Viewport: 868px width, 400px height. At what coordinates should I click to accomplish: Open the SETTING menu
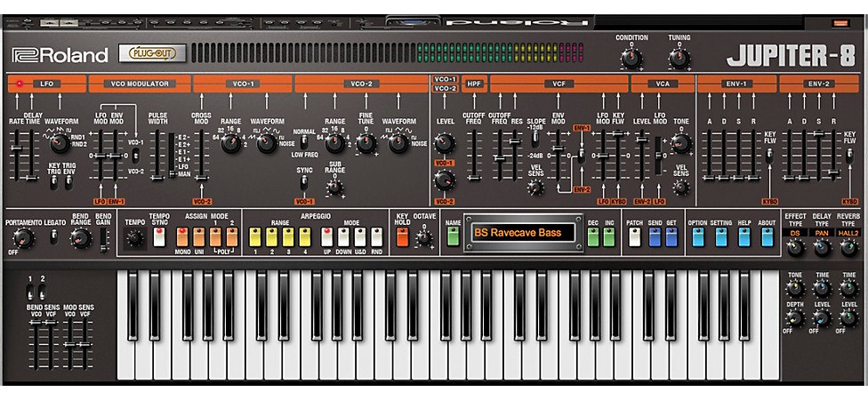tap(720, 236)
